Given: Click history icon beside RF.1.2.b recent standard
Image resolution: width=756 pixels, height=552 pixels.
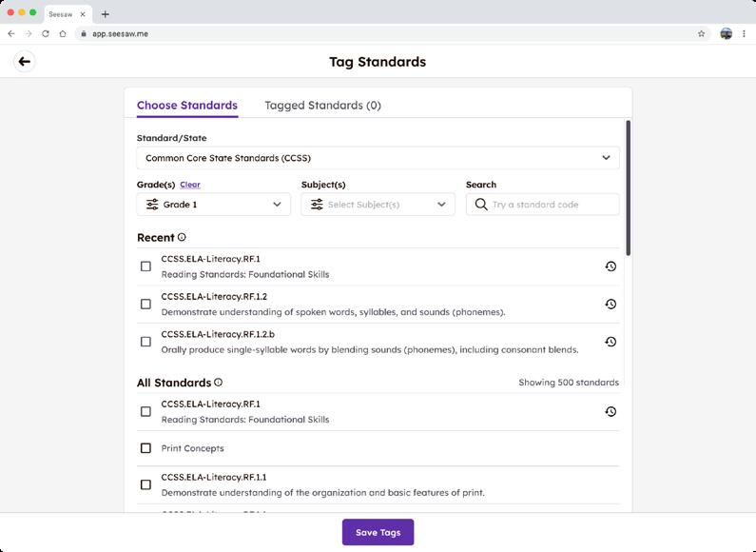Looking at the screenshot, I should pos(611,342).
